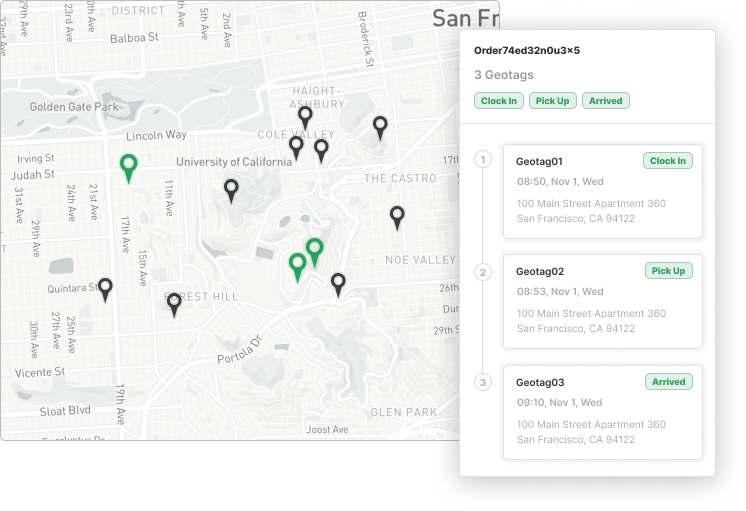Click the green map pin near Judah St

[x=128, y=166]
